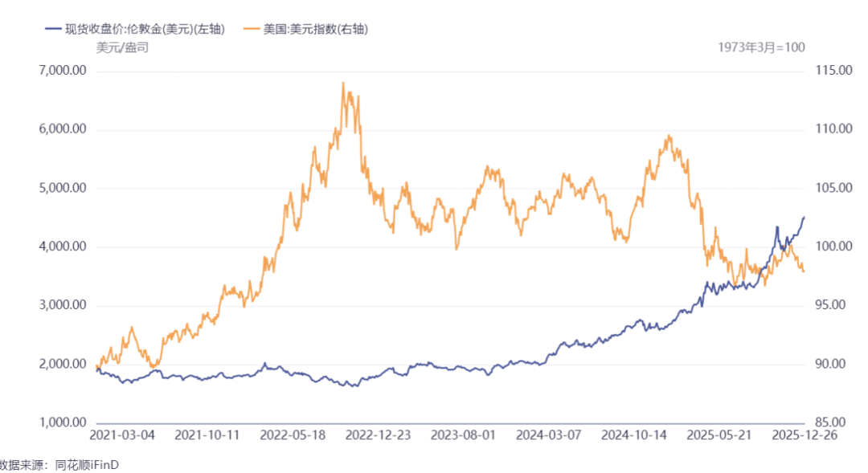868x473 pixels.
Task: Click the right axis note 1973年3月=100
Action: coord(762,47)
